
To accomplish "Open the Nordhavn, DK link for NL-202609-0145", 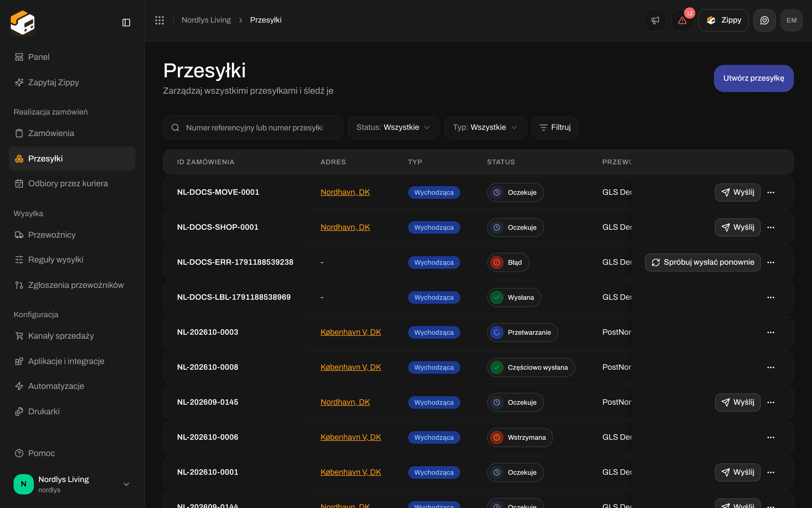I will [x=345, y=402].
